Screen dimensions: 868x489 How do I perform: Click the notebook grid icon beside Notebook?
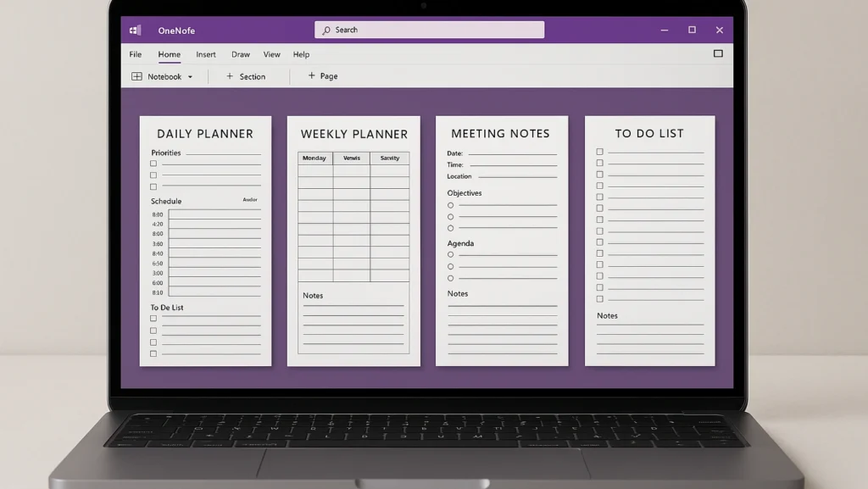coord(136,76)
